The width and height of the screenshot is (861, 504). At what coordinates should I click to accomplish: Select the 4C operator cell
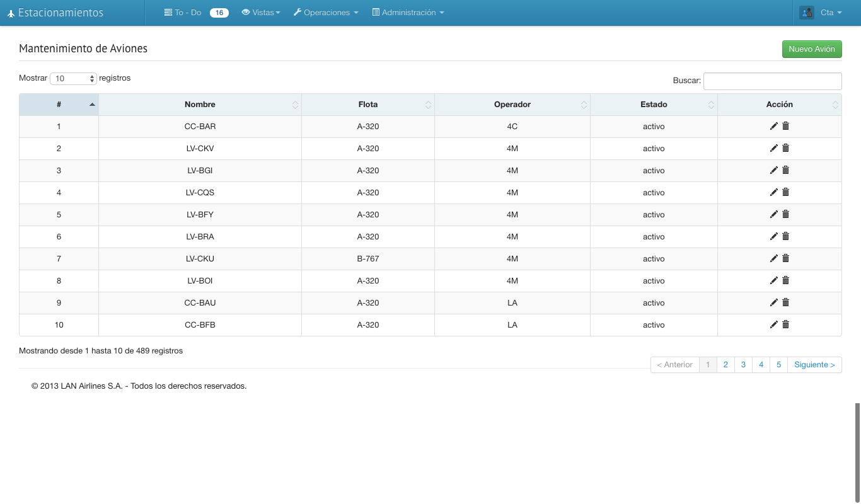pos(512,127)
